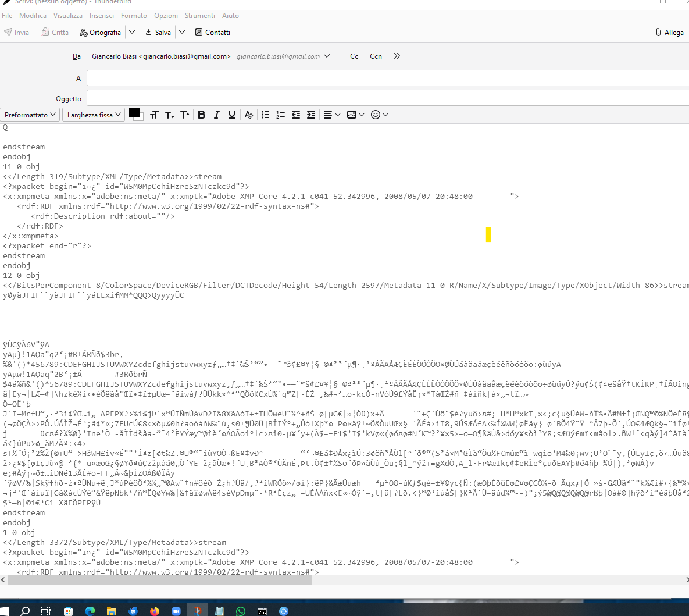Open the emoji smiley dropdown
The width and height of the screenshot is (689, 616).
379,115
